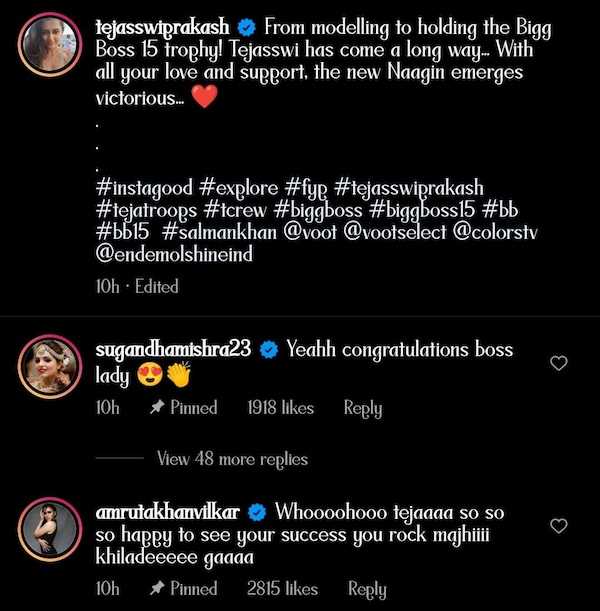Image resolution: width=600 pixels, height=611 pixels.
Task: Click the verified badge beside amrutakhanvilkar
Action: coord(256,512)
